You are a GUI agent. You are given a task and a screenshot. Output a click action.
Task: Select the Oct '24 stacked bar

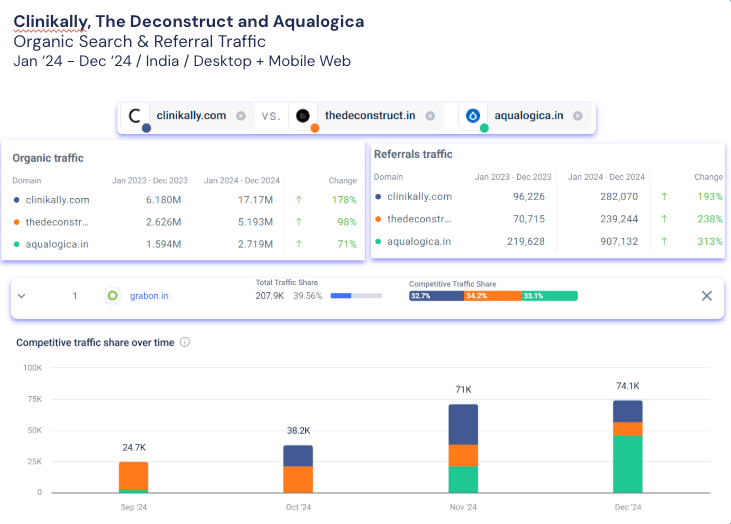tap(298, 469)
